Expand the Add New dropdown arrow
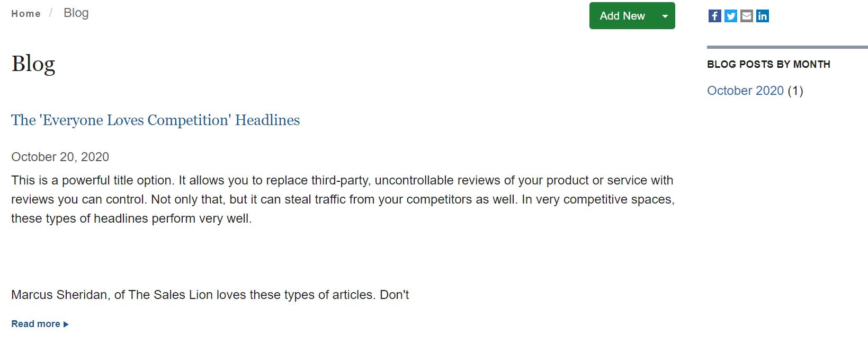The image size is (868, 343). 665,16
